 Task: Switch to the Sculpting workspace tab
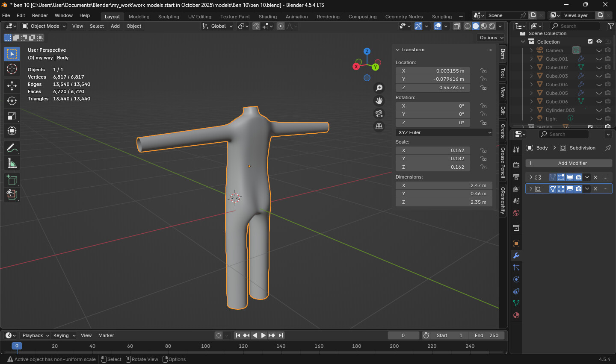169,17
